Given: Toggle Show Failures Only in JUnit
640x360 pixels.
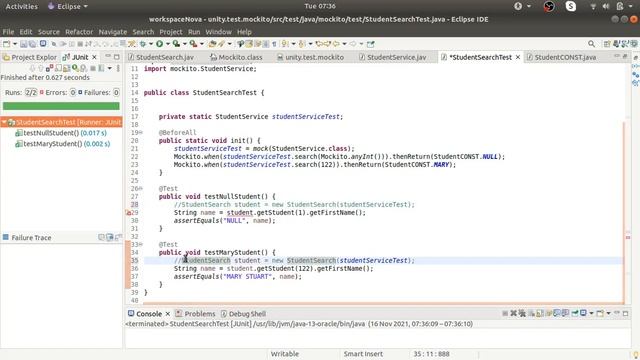Looking at the screenshot, I should pyautogui.click(x=49, y=68).
